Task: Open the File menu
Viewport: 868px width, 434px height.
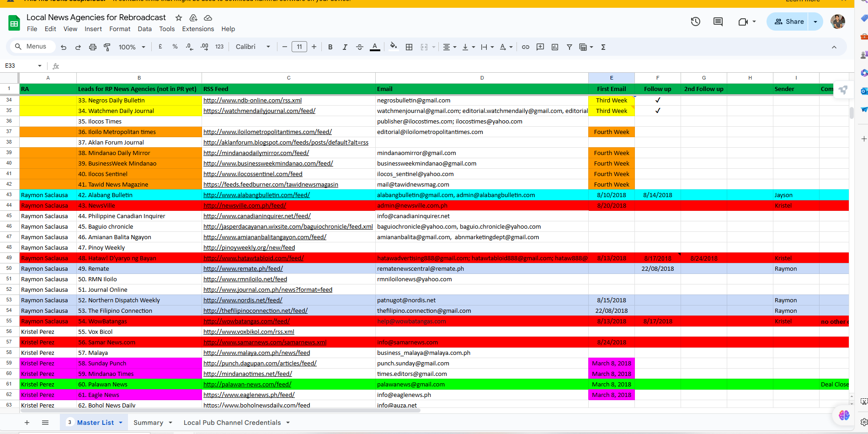Action: tap(32, 29)
